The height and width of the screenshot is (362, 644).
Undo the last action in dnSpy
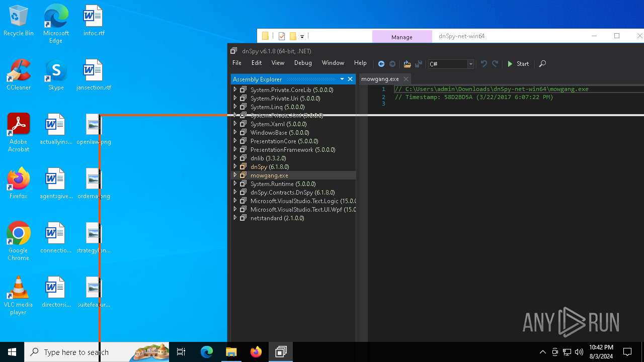tap(484, 64)
